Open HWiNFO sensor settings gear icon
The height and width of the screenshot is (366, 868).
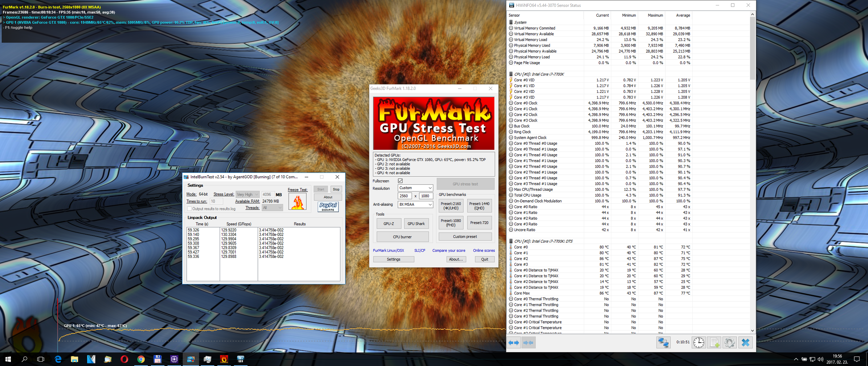729,342
